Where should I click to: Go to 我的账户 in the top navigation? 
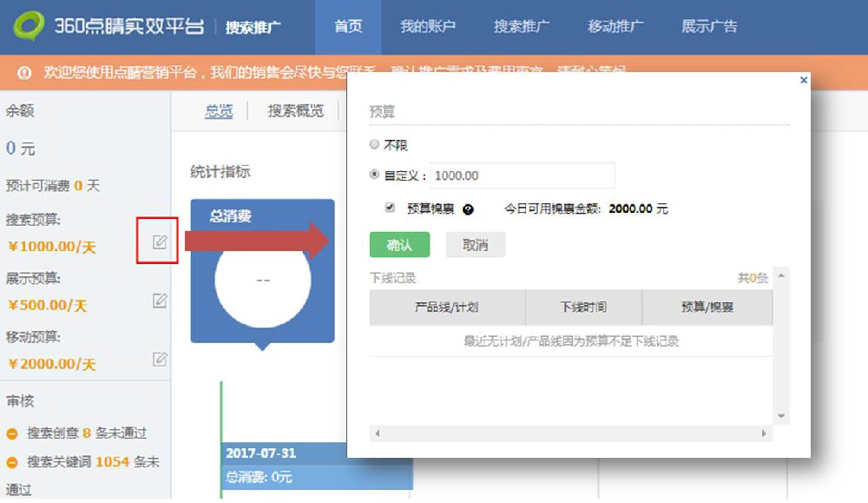pyautogui.click(x=429, y=26)
